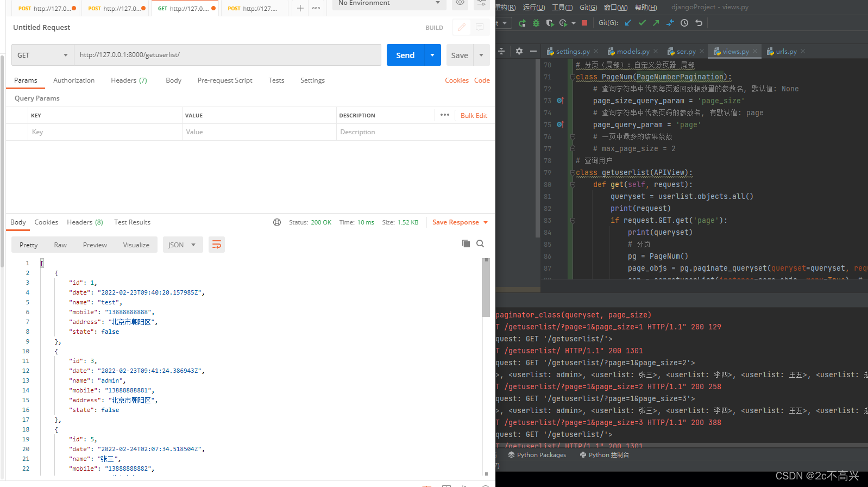Screen dimensions: 868x487
Task: Click the response body vertical scrollbar
Action: coord(486,288)
